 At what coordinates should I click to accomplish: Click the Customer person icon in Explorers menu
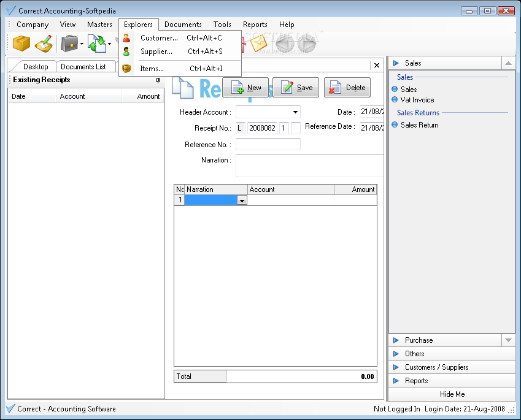coord(126,38)
